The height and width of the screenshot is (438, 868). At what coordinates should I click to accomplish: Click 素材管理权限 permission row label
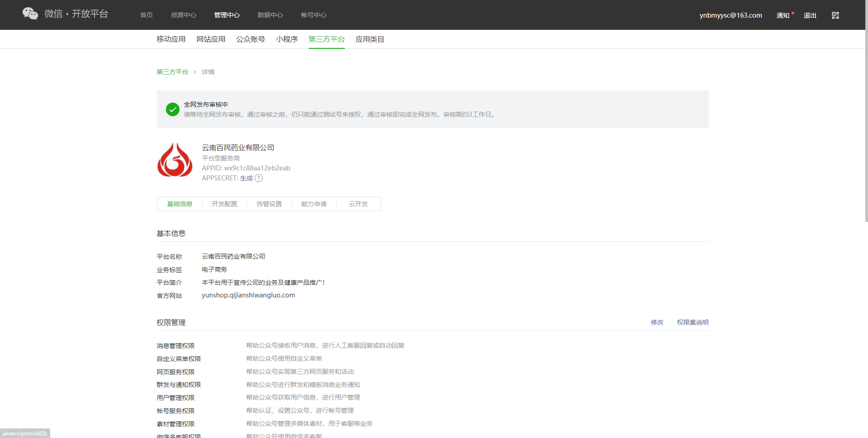pos(175,424)
